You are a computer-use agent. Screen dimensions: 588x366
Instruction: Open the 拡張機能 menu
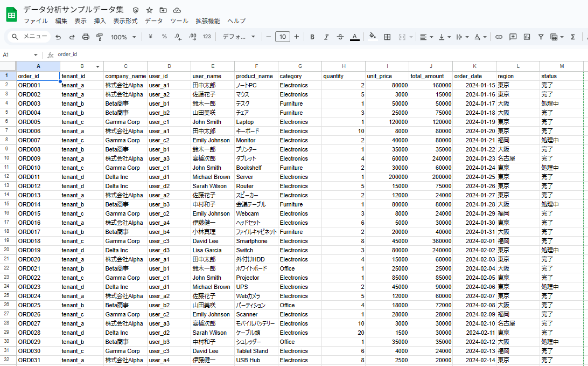[x=207, y=21]
